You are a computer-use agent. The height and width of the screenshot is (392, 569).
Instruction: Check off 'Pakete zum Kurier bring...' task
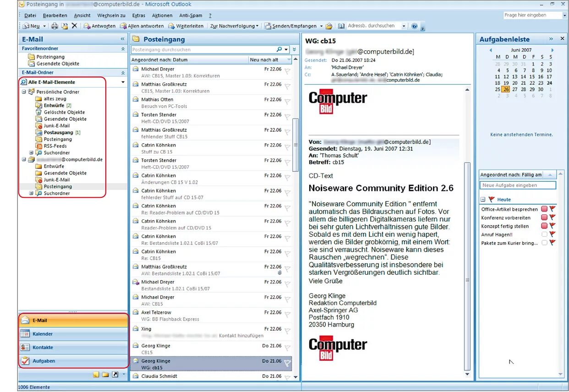pyautogui.click(x=544, y=243)
